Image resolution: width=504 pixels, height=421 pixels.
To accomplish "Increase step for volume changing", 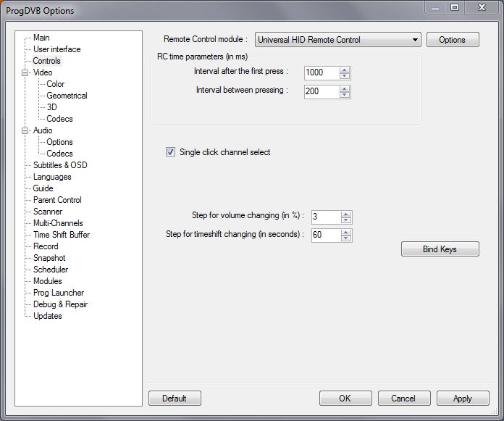I will coord(346,214).
